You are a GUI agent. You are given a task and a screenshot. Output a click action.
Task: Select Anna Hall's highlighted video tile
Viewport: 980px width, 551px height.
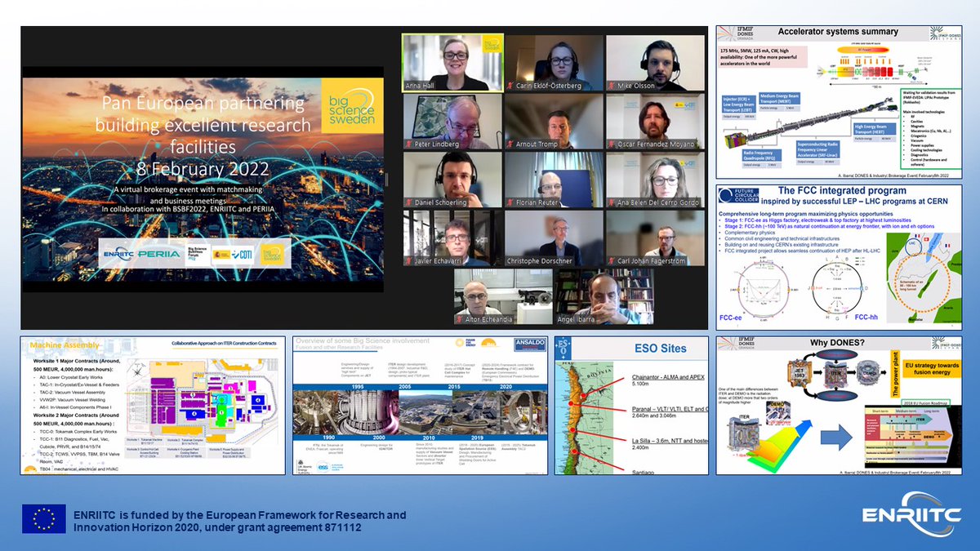(452, 62)
